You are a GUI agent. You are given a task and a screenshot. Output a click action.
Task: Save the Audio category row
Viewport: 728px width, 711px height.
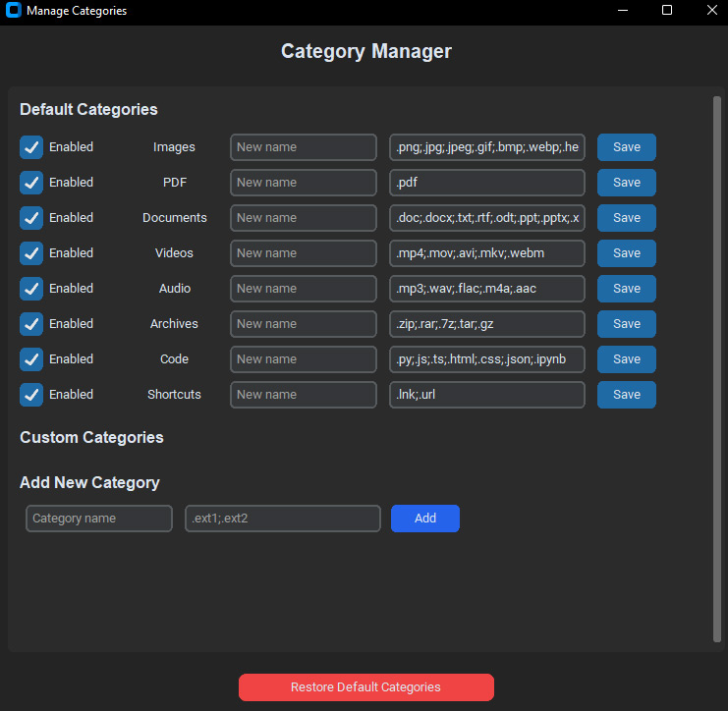(627, 288)
